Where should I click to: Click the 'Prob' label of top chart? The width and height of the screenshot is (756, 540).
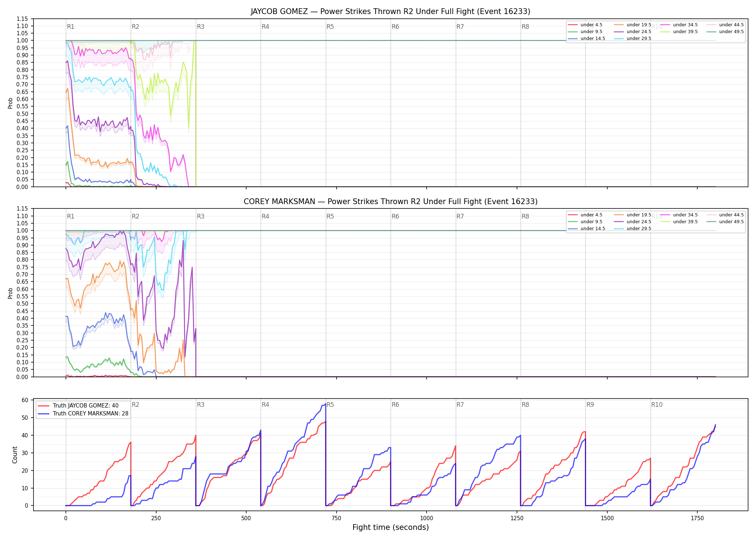pos(10,103)
